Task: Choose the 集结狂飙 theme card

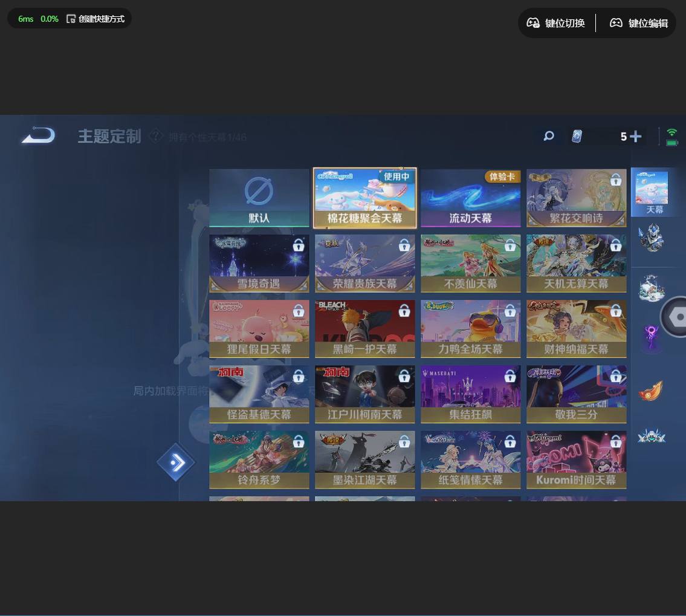Action: point(471,394)
